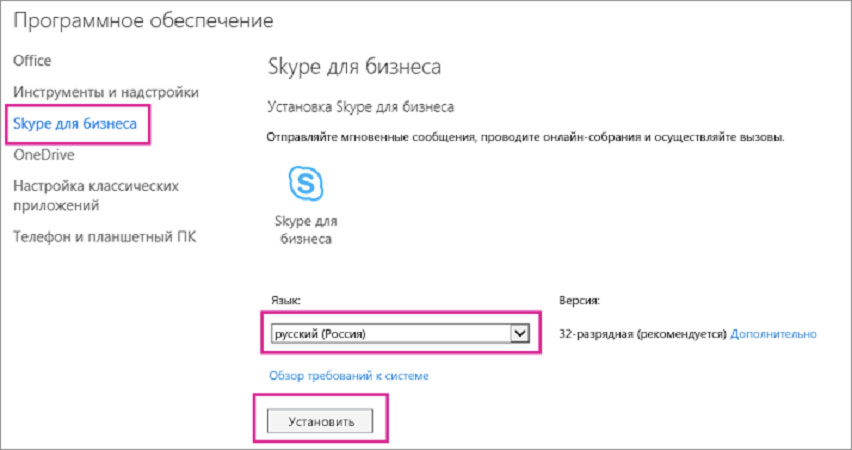This screenshot has height=450, width=852.
Task: Select Инструменты и надстройки in sidebar
Action: 105,92
